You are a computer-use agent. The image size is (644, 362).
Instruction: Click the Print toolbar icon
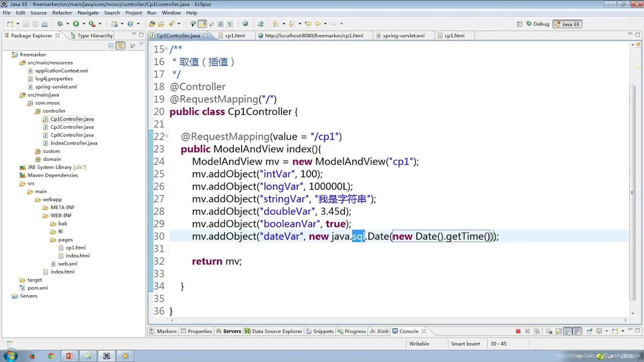click(45, 24)
